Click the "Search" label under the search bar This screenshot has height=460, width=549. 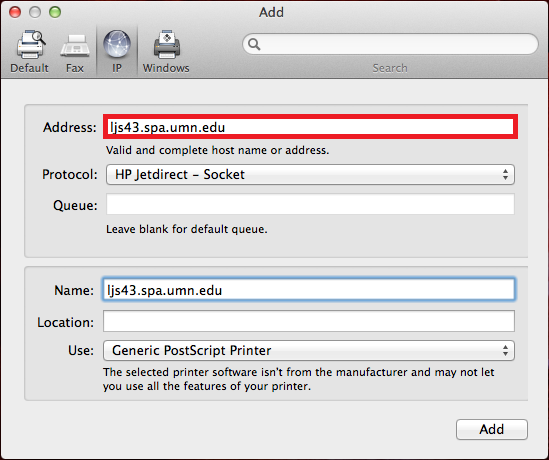click(390, 68)
